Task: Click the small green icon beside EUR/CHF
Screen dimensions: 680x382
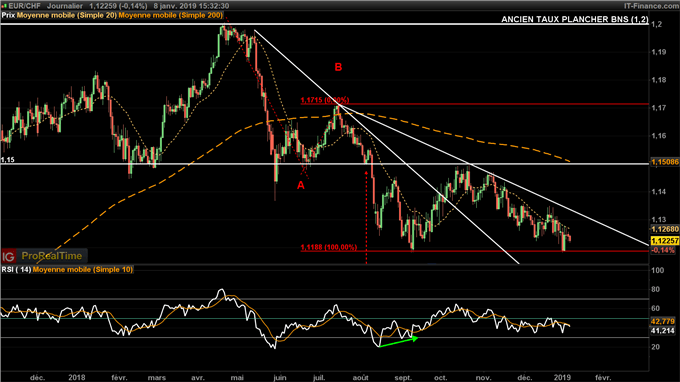Action: 4,6
